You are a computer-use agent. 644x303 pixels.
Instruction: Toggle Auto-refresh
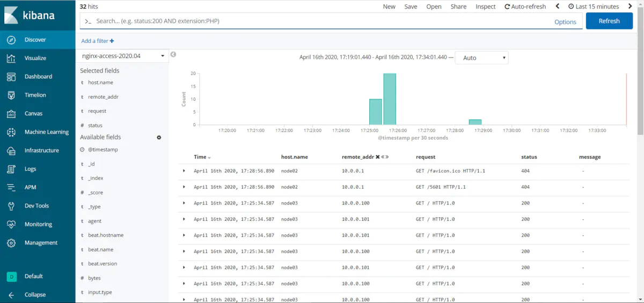525,6
